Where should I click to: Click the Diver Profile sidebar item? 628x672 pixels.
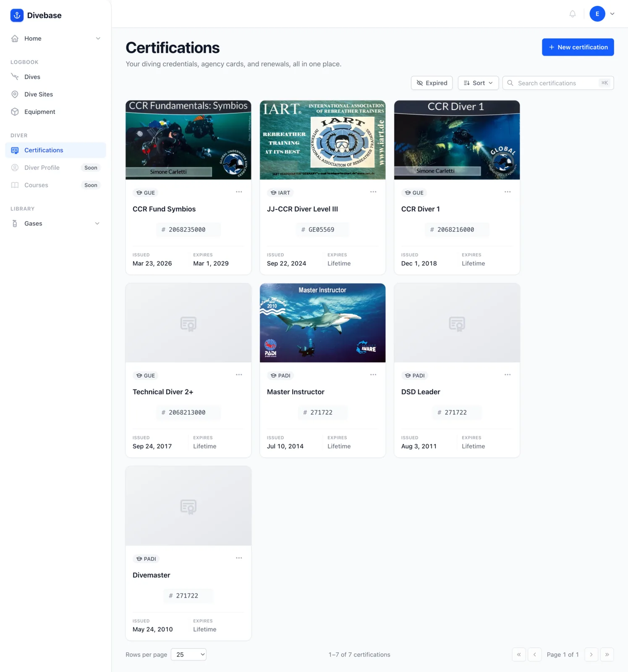pyautogui.click(x=55, y=168)
